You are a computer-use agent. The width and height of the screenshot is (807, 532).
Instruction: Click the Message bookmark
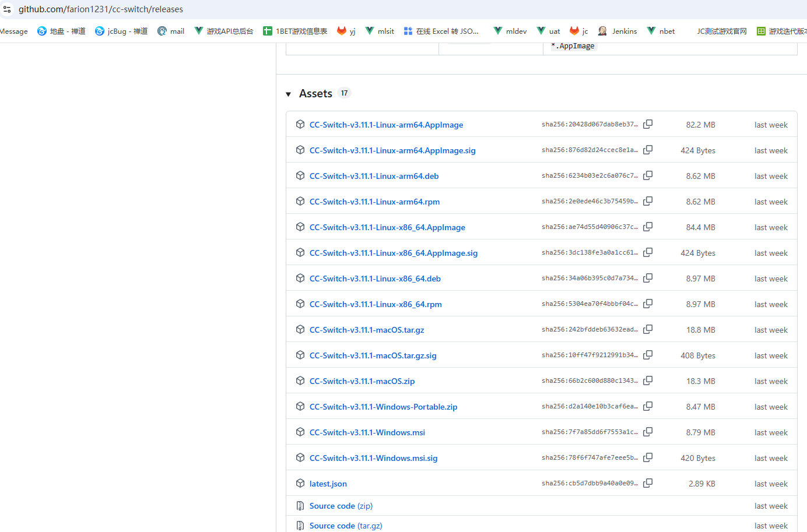pos(14,31)
